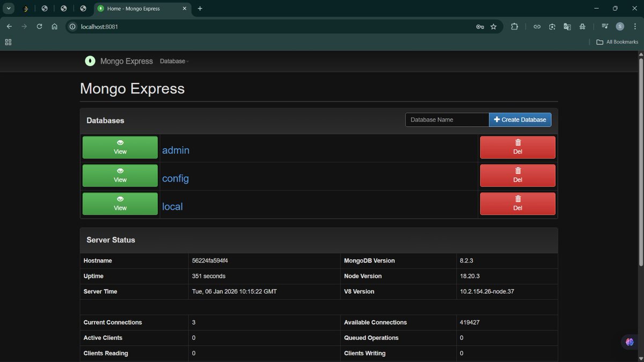View the config database
Viewport: 644px width, 362px height.
(120, 176)
